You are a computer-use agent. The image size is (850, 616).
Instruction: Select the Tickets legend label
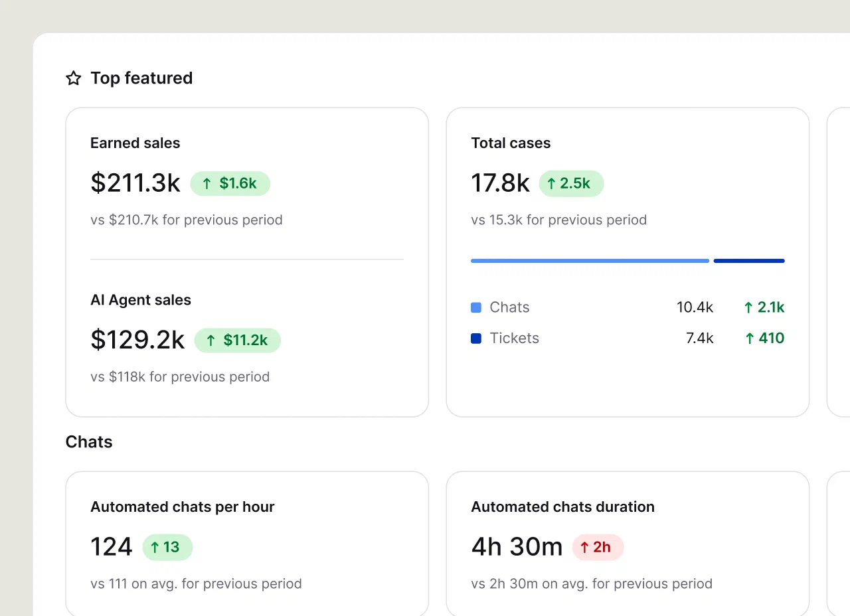514,338
